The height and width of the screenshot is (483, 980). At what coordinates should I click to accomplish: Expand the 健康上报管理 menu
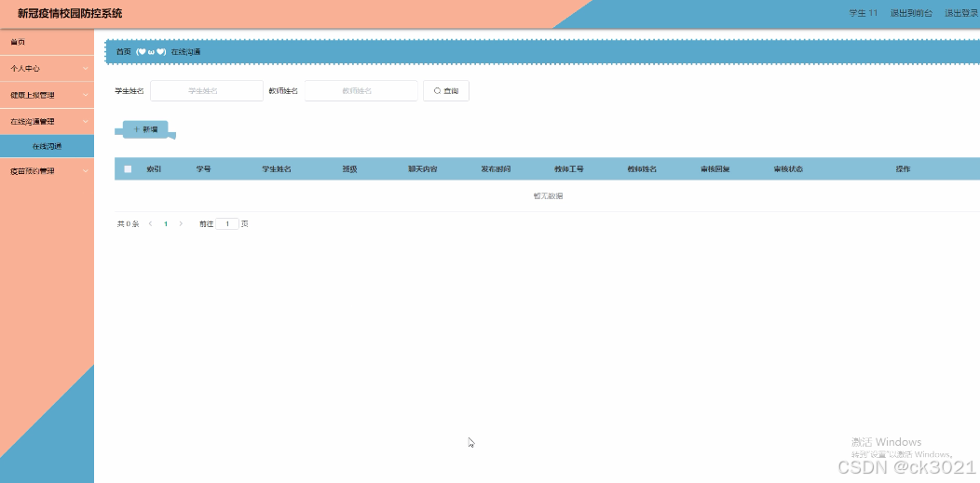pyautogui.click(x=47, y=96)
